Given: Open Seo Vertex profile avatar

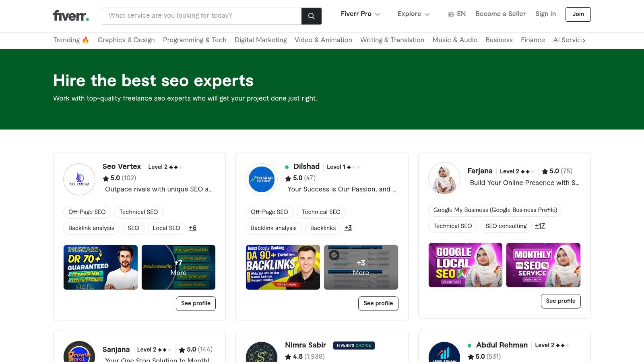Looking at the screenshot, I should 79,179.
